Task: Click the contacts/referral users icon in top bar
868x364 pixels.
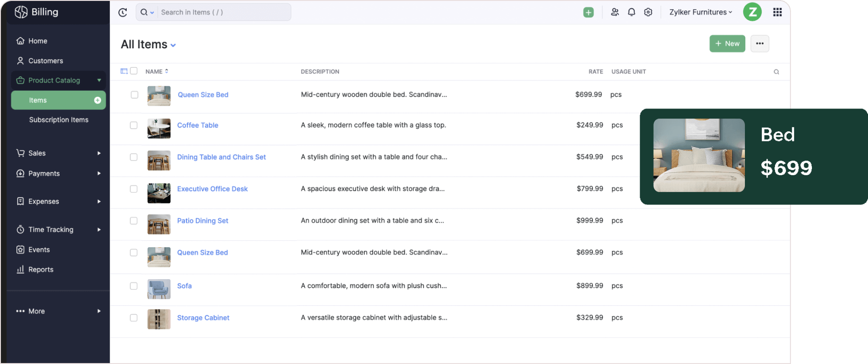Action: (x=615, y=12)
